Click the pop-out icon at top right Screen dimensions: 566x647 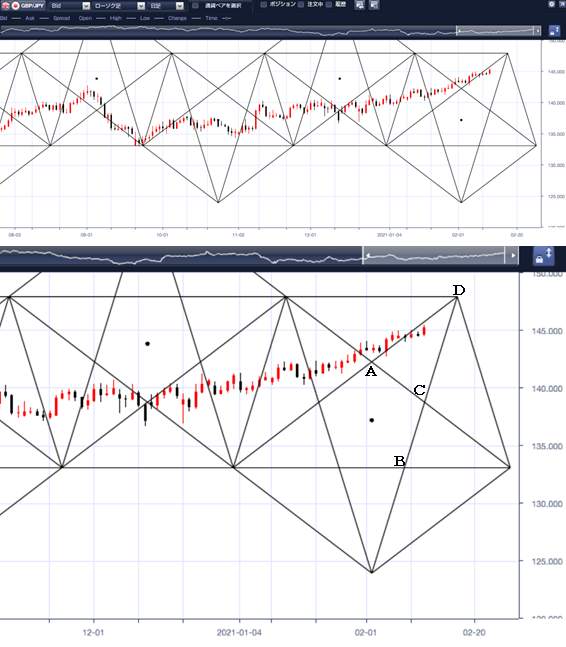562,4
